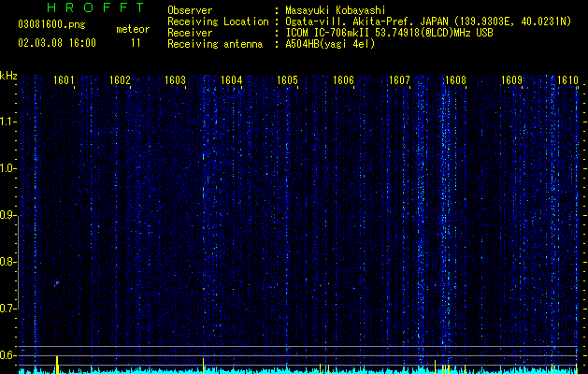Click the red meteor echo before 1604
Viewport: 588px width, 374px height.
tap(204, 289)
